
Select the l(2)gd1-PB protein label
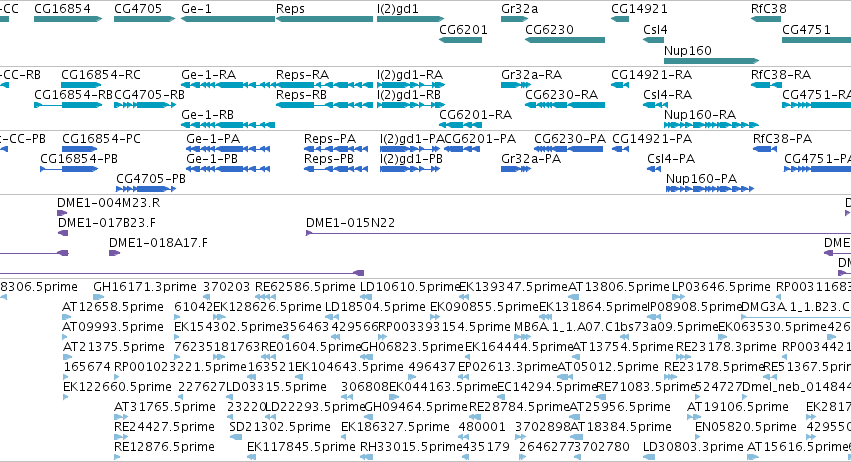411,159
